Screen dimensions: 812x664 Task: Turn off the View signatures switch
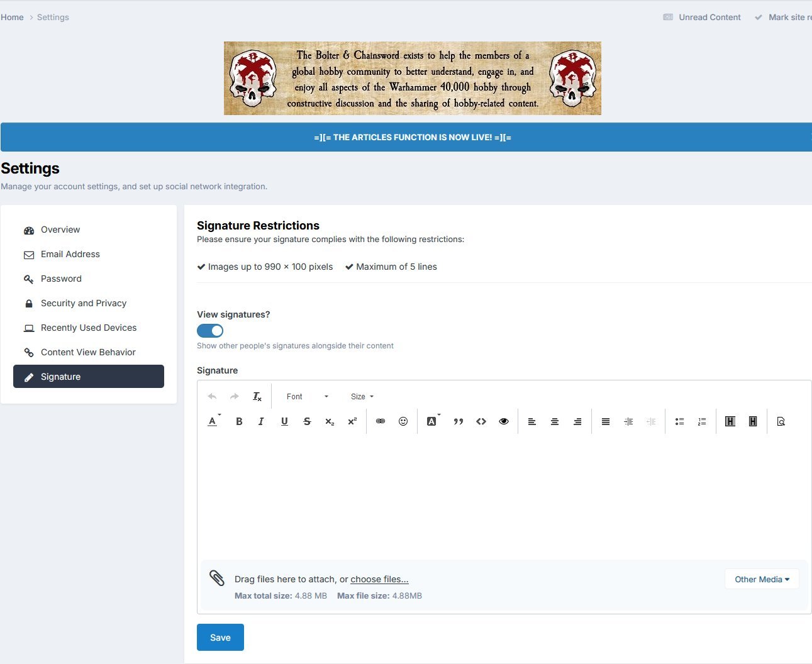click(210, 331)
